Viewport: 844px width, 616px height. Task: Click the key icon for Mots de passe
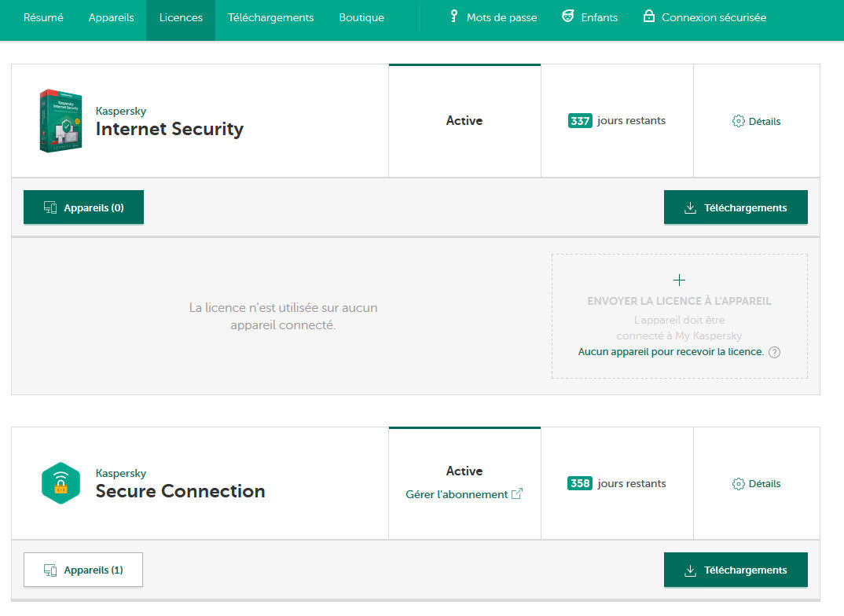[x=453, y=16]
